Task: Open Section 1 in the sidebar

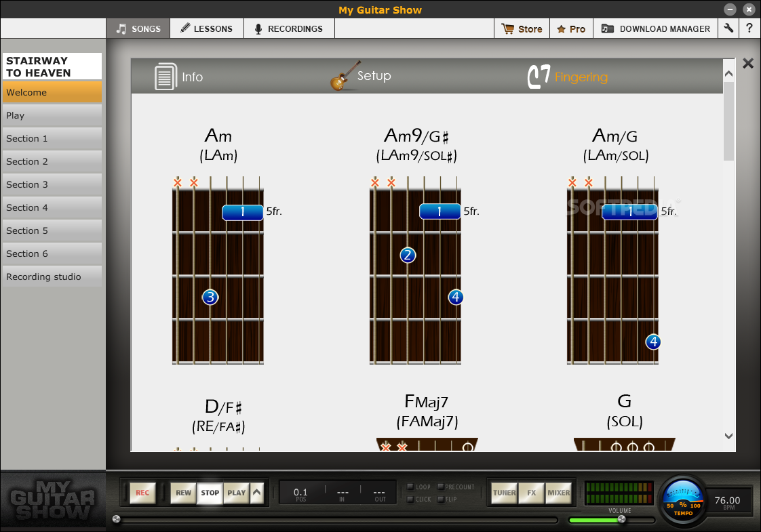Action: (x=52, y=138)
